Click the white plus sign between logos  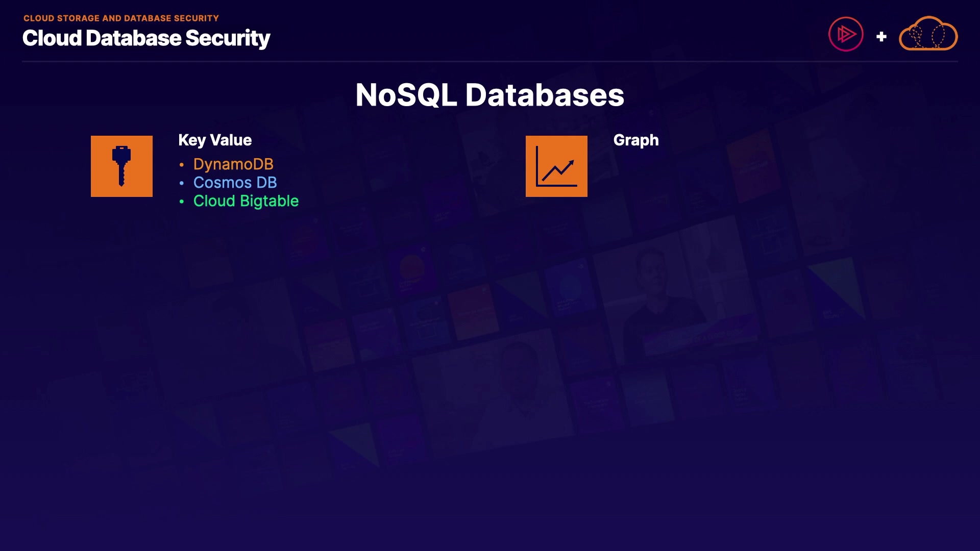coord(881,37)
